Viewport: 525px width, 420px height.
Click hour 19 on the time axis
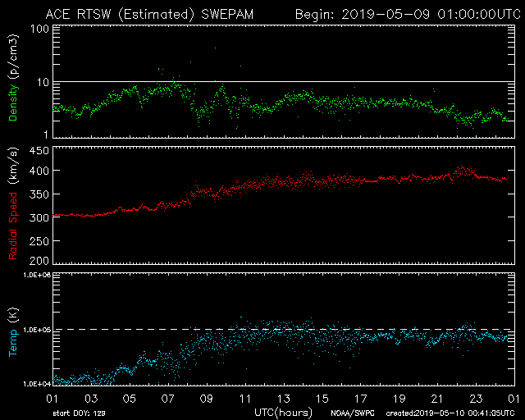pyautogui.click(x=399, y=399)
